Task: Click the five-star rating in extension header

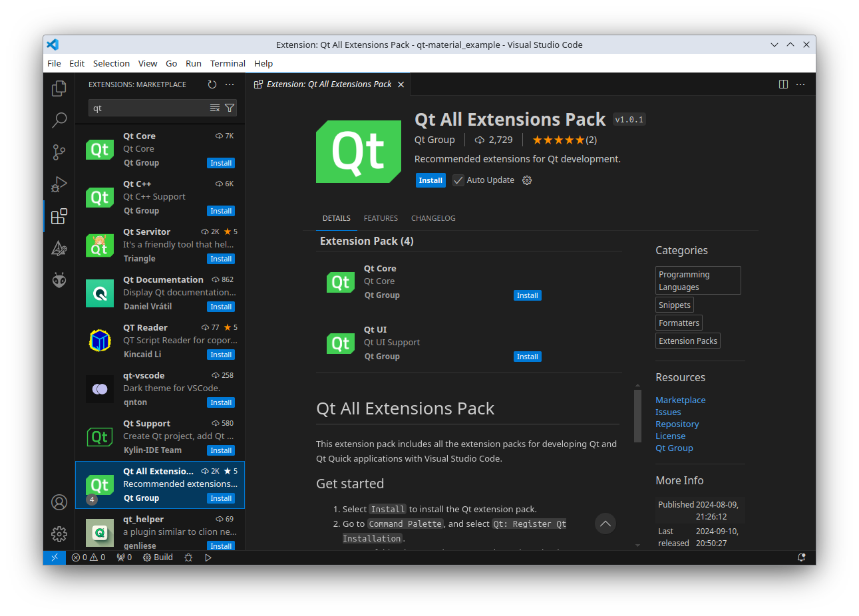Action: pos(564,140)
